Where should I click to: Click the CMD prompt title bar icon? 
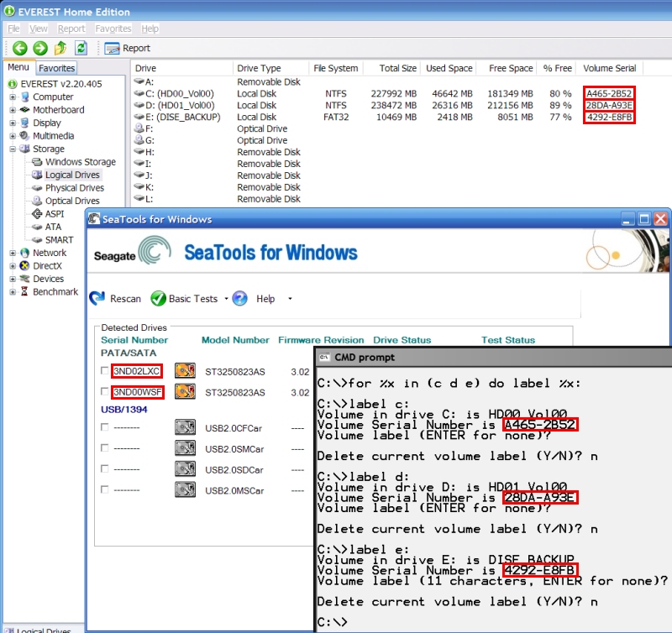click(324, 357)
